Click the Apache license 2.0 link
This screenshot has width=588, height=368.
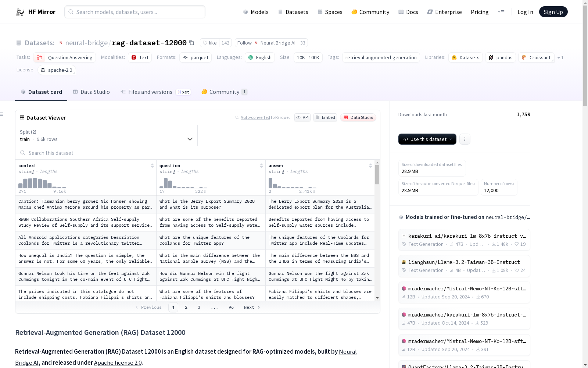pyautogui.click(x=118, y=362)
